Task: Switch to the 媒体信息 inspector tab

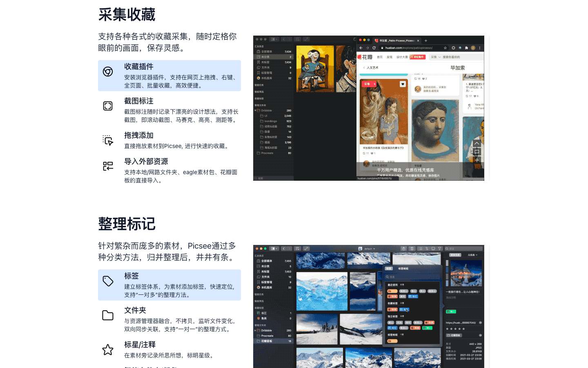Action: point(455,255)
